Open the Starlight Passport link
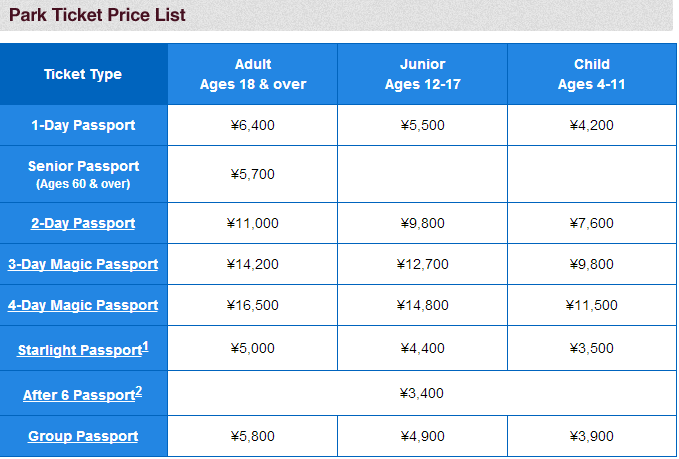 click(x=79, y=351)
